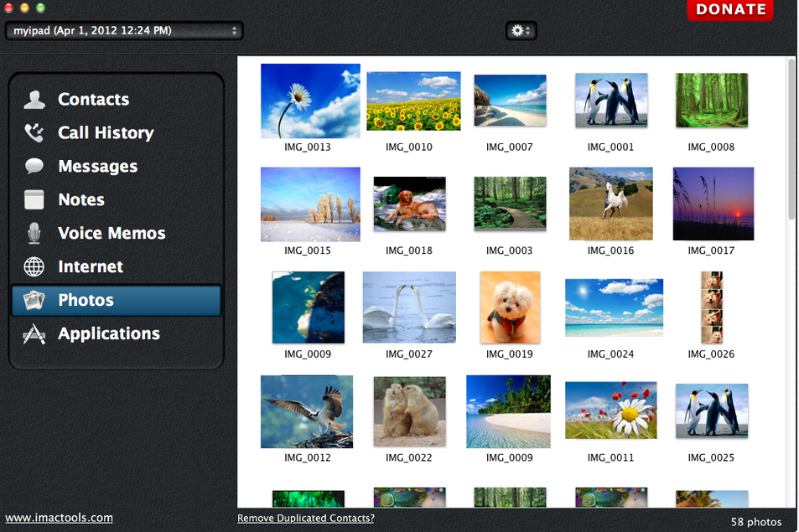
Task: Select the IMG_0019 white puppy thumbnail
Action: 510,307
